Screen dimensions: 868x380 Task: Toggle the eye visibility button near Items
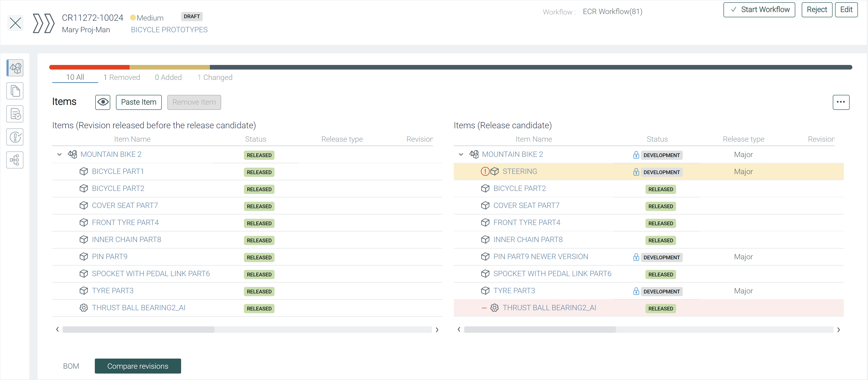coord(103,102)
